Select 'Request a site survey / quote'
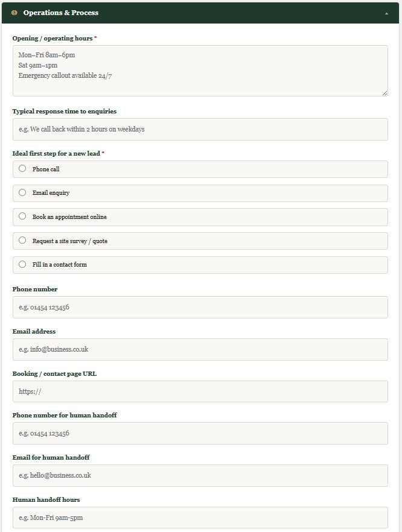 22,241
